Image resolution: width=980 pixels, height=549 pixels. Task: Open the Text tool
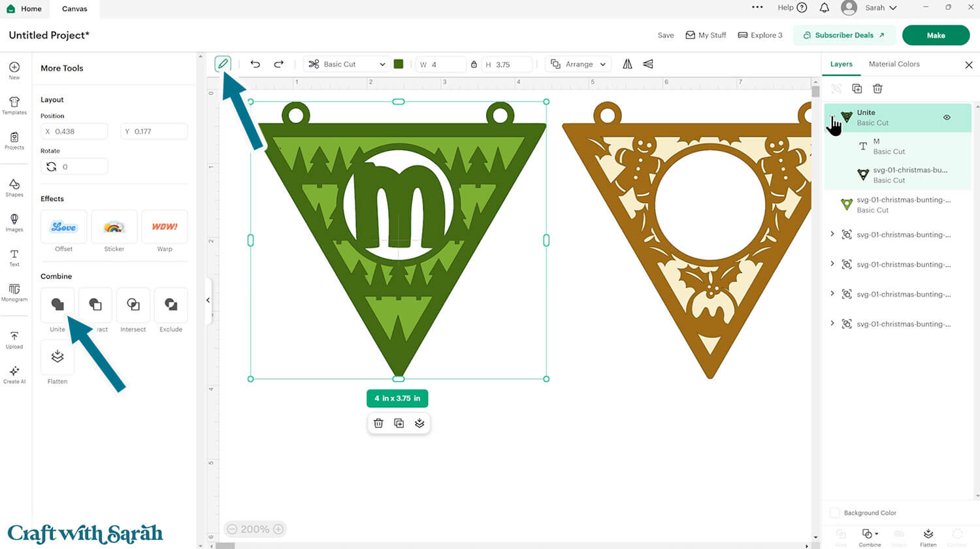(14, 258)
